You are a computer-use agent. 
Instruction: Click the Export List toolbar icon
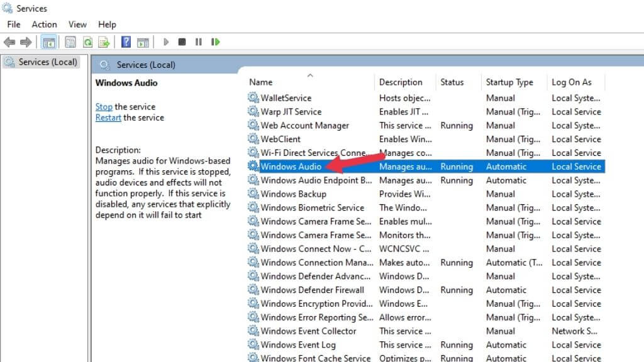click(x=104, y=42)
